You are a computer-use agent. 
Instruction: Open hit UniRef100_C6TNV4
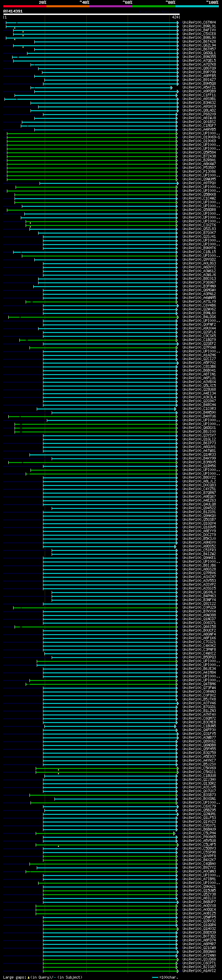[x=199, y=23]
